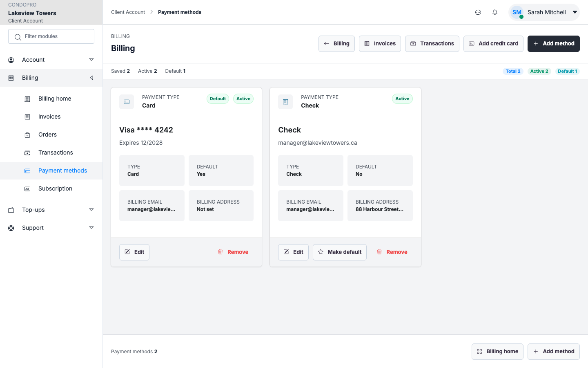Viewport: 588px width, 368px height.
Task: Click the Total 2 badge
Action: pos(513,71)
